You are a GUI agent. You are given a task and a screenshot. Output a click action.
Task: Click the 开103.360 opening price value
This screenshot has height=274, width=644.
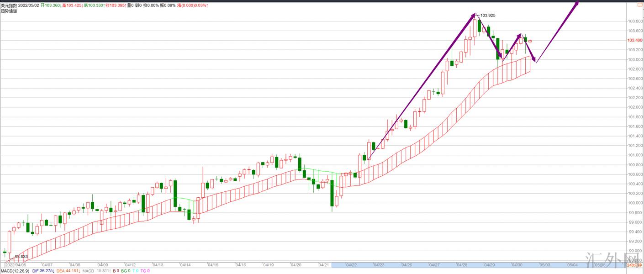pyautogui.click(x=51, y=5)
